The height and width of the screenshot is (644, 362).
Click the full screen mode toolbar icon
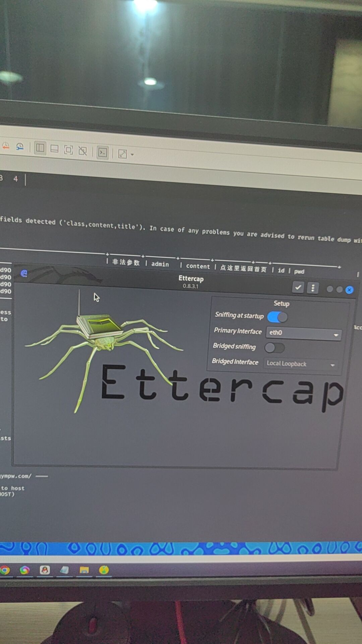click(68, 150)
